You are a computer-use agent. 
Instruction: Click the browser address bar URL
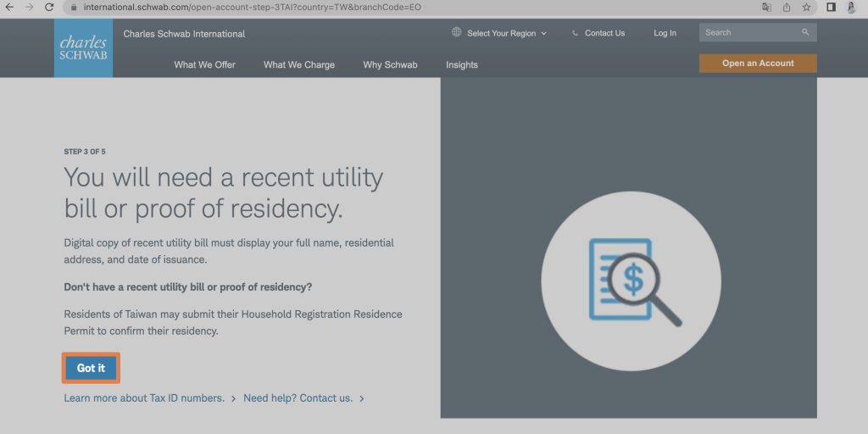(x=252, y=8)
